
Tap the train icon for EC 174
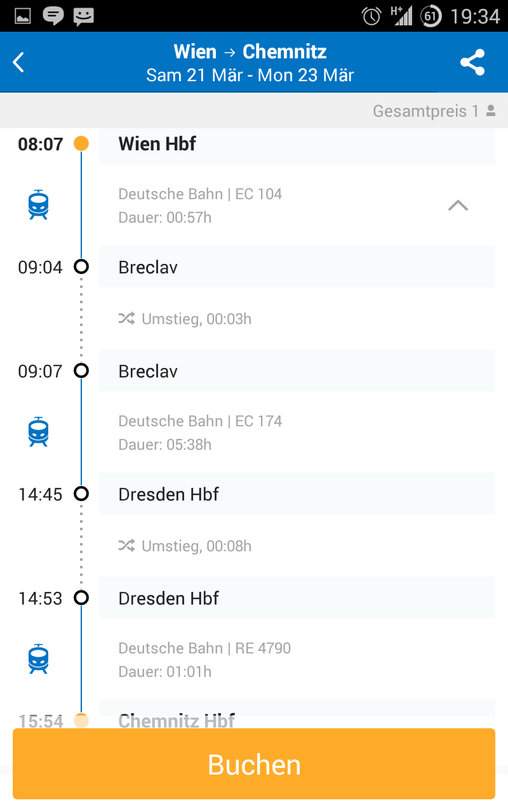39,432
